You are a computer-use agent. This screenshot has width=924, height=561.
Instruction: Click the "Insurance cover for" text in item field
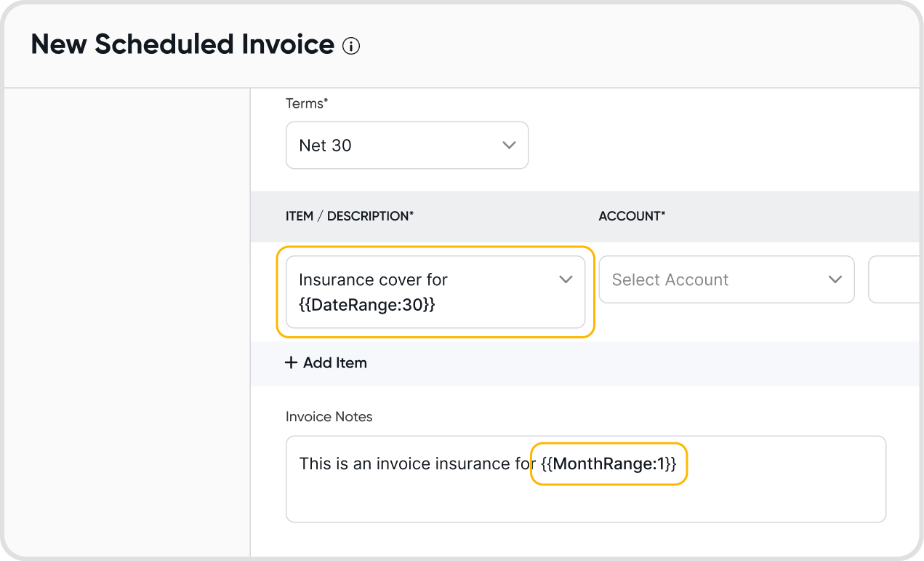click(373, 279)
